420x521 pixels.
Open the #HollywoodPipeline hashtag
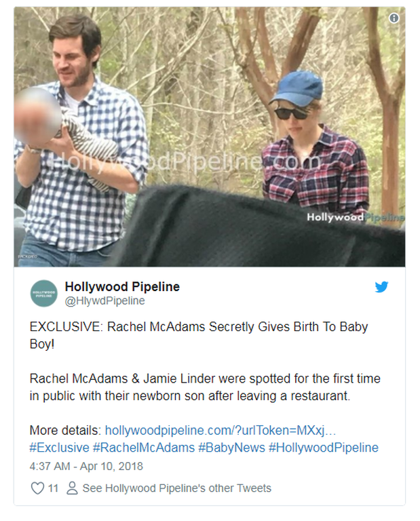[x=323, y=448]
